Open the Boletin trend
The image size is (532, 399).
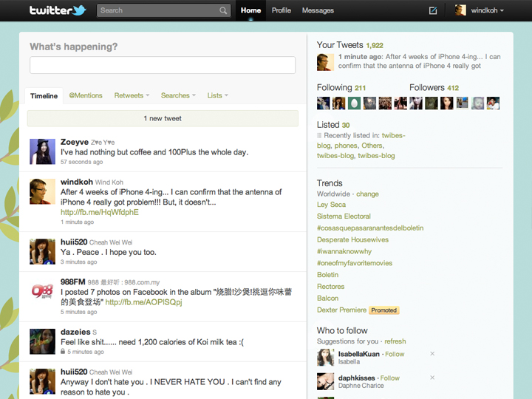[x=327, y=275]
